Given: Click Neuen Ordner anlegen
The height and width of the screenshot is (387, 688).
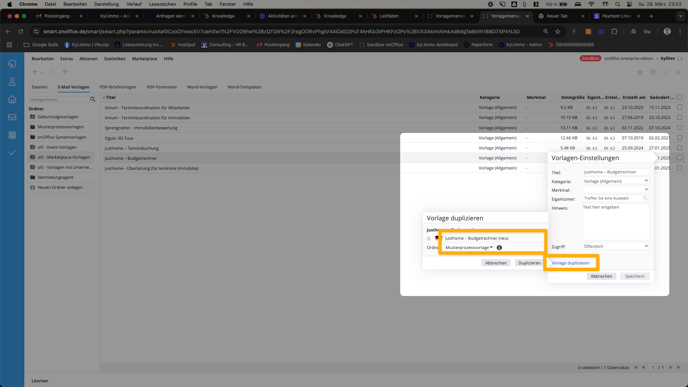Looking at the screenshot, I should tap(60, 187).
